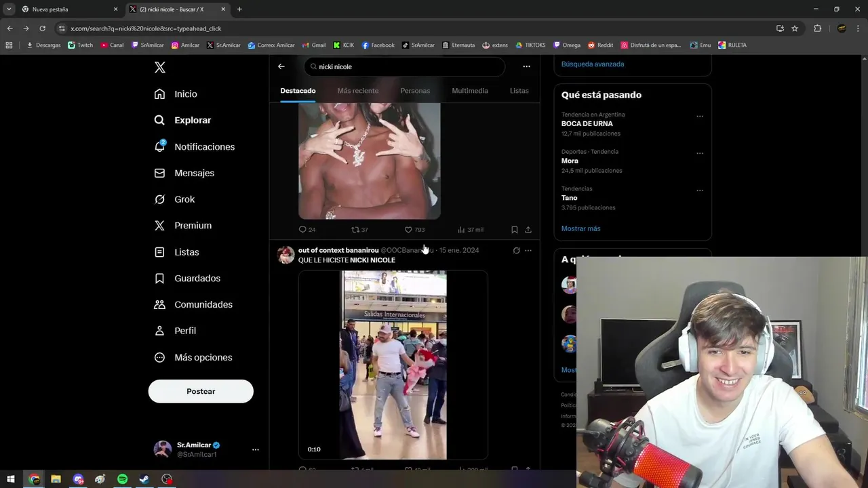
Task: Bookmark the post with 793 likes
Action: (515, 230)
